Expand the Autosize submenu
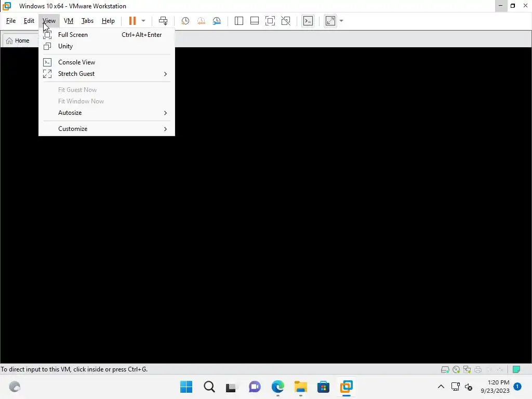The width and height of the screenshot is (532, 399). 107,113
